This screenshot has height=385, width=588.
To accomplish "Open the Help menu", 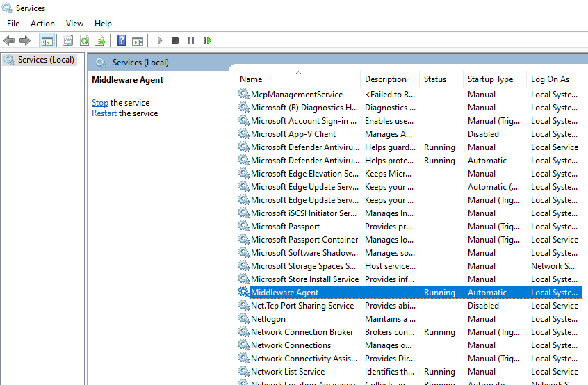I will tap(103, 23).
